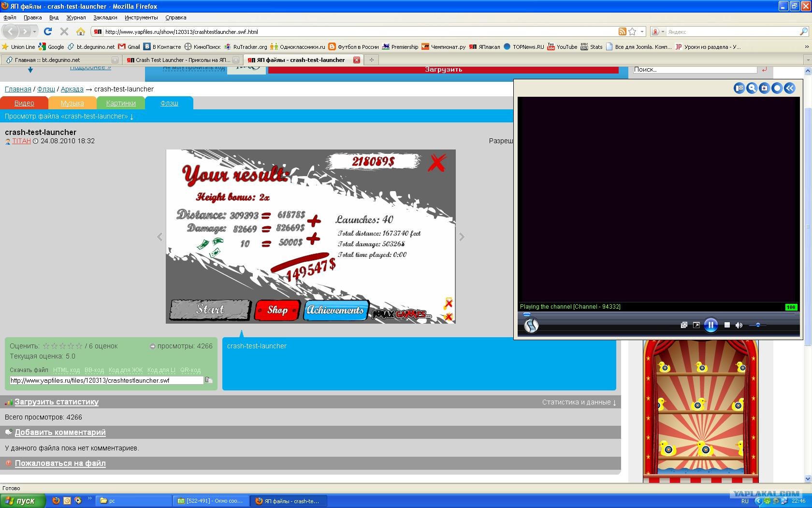This screenshot has width=812, height=508.
Task: Toggle the music mute icon in game
Action: click(x=448, y=303)
